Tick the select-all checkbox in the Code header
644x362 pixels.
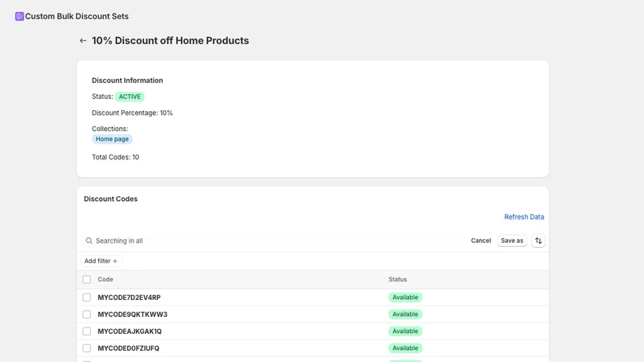coord(87,279)
